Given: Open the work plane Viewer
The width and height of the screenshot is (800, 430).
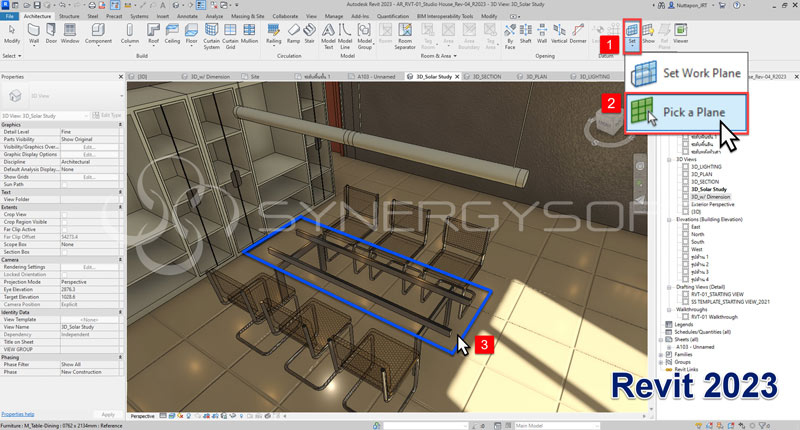Looking at the screenshot, I should tap(681, 34).
